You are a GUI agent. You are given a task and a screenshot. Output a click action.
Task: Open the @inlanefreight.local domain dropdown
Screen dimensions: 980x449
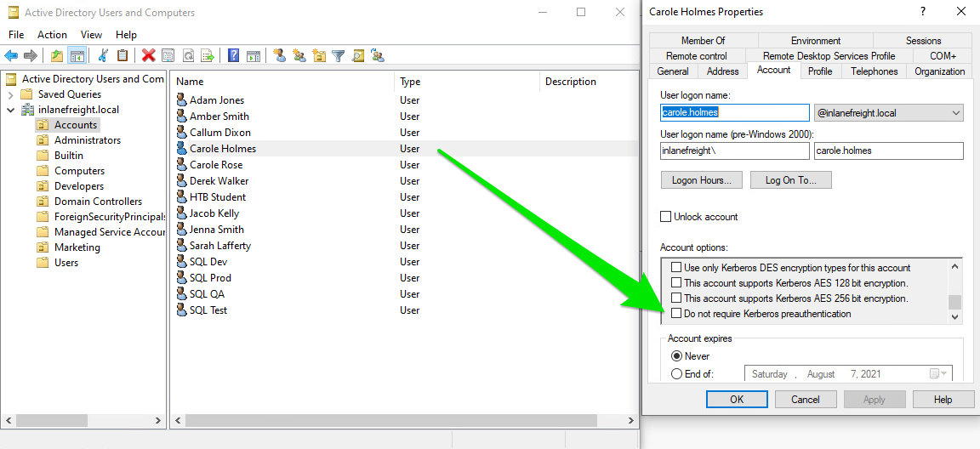coord(956,113)
